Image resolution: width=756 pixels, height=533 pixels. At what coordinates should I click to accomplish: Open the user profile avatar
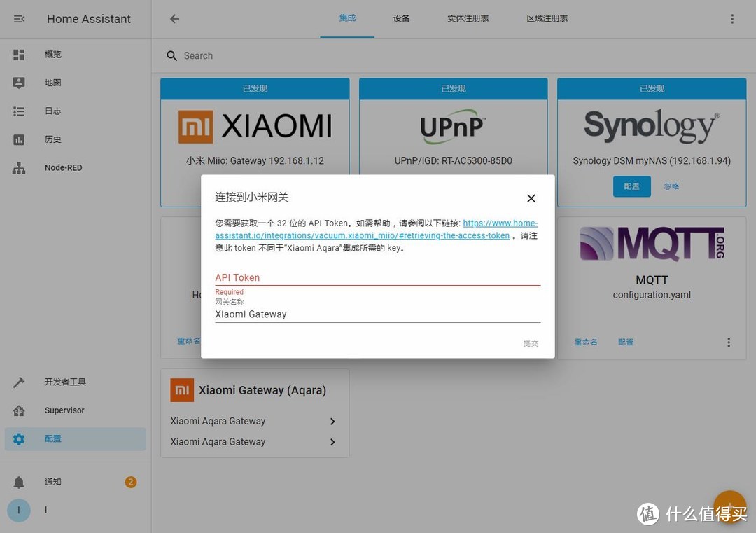coord(19,511)
